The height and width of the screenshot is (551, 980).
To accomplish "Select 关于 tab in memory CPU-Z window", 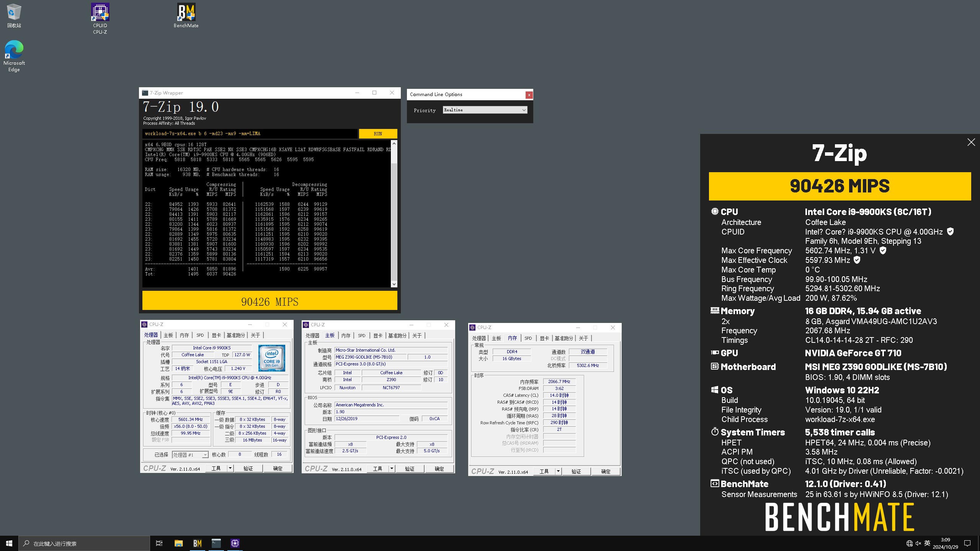I will 583,338.
